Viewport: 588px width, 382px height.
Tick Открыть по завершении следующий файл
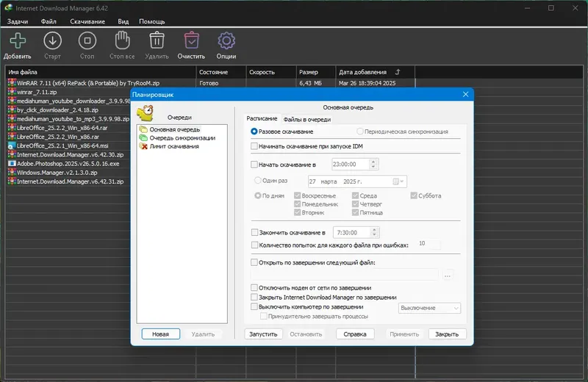pyautogui.click(x=254, y=262)
